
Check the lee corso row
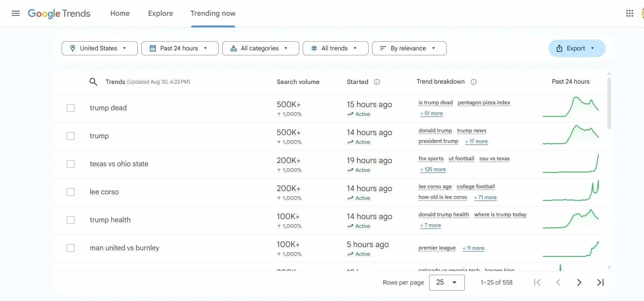tap(70, 192)
